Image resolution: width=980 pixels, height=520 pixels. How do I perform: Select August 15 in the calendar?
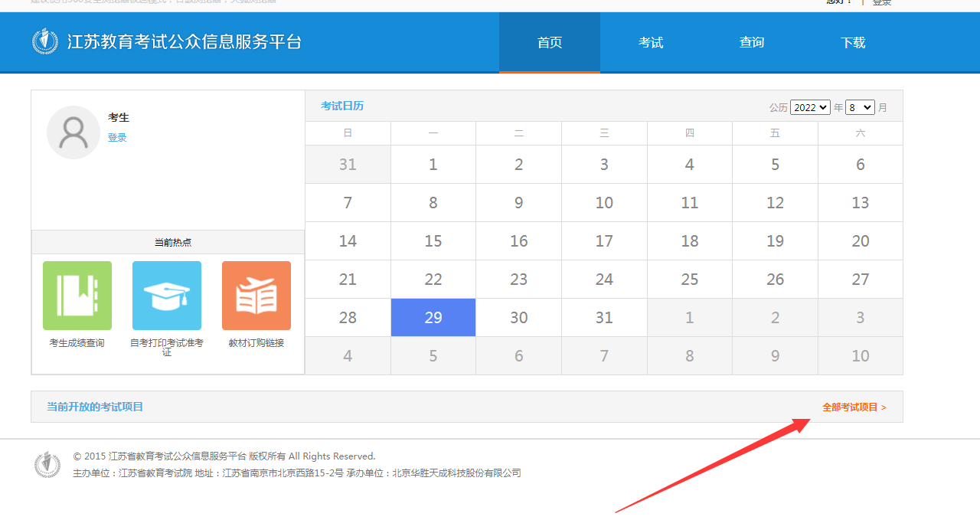pos(433,241)
